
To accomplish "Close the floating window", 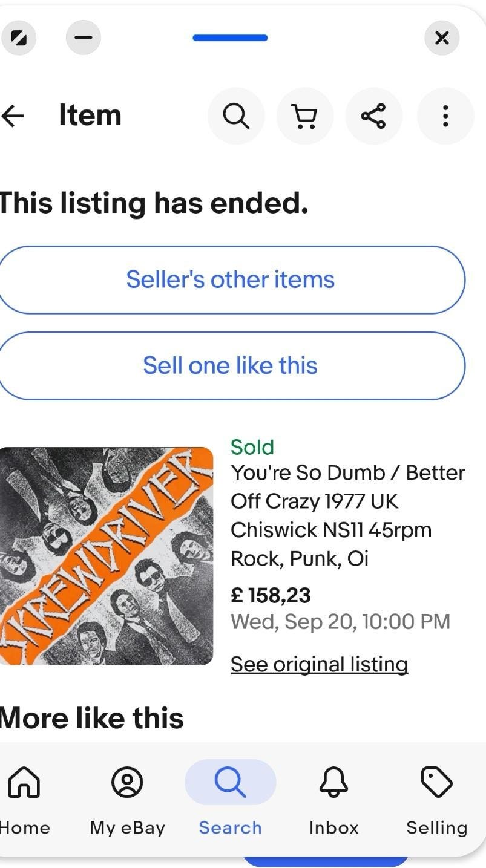I will [442, 38].
